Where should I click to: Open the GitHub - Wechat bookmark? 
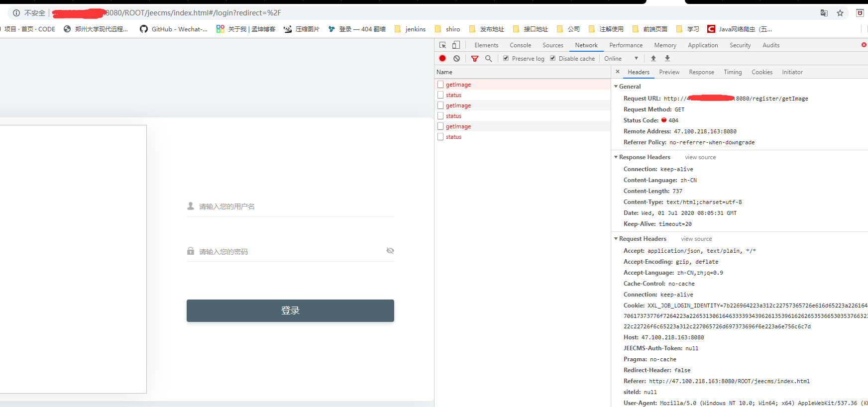pos(174,29)
